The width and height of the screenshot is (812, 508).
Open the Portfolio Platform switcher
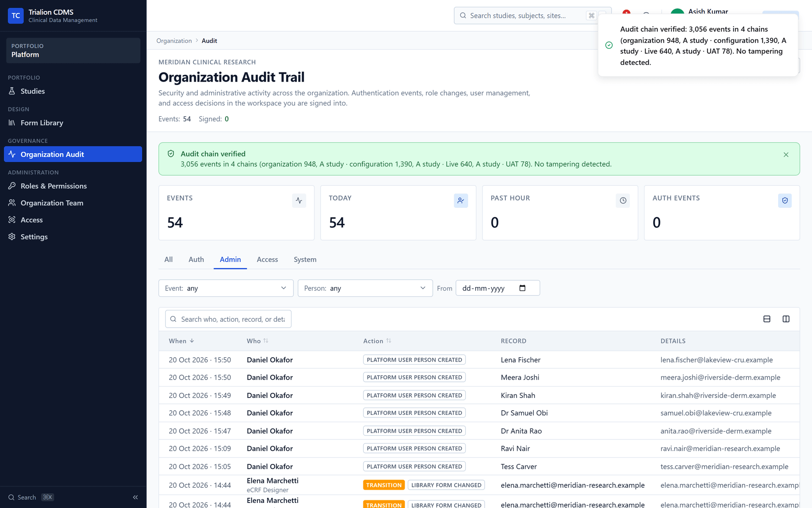[x=73, y=50]
